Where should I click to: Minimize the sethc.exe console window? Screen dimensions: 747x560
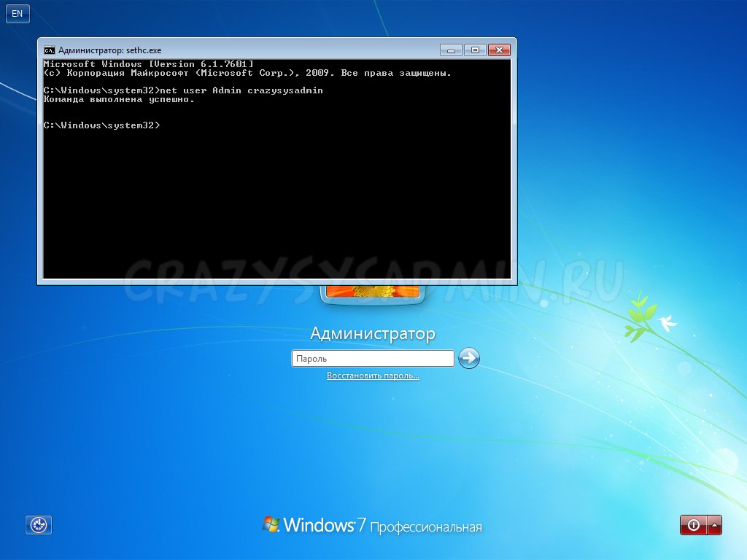pyautogui.click(x=450, y=50)
